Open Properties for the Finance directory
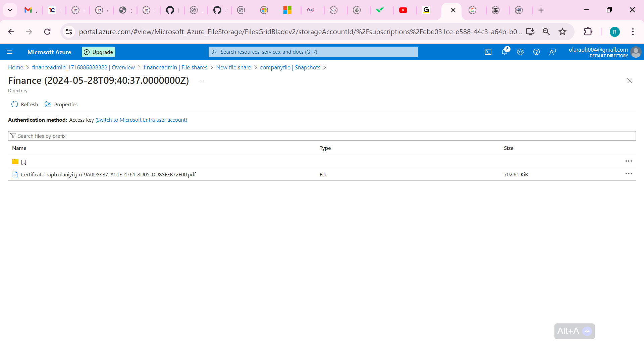Viewport: 644px width, 342px height. click(x=61, y=104)
